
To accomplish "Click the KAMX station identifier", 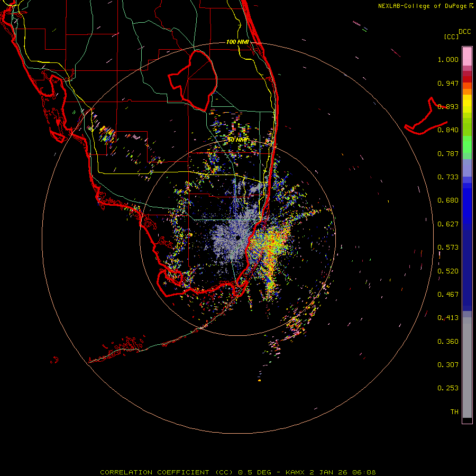I will click(296, 472).
